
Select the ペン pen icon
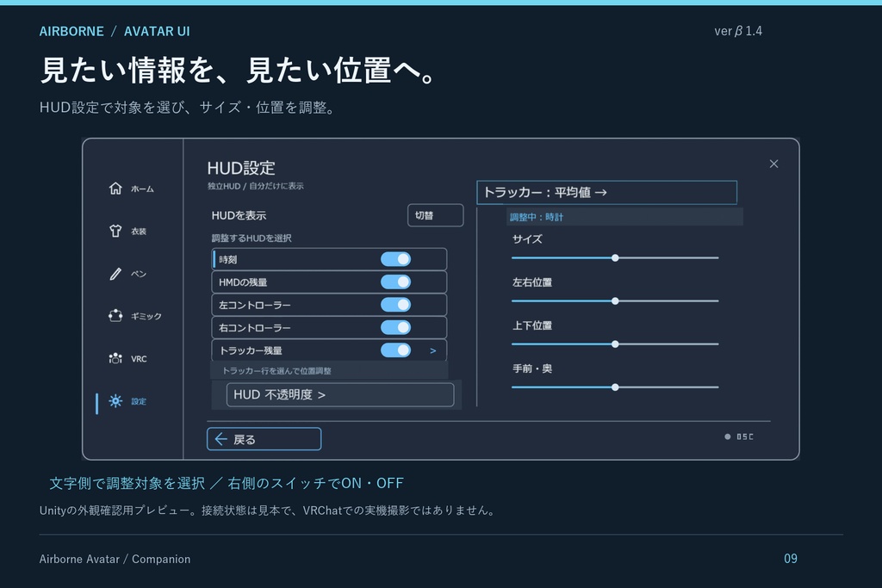pos(115,274)
